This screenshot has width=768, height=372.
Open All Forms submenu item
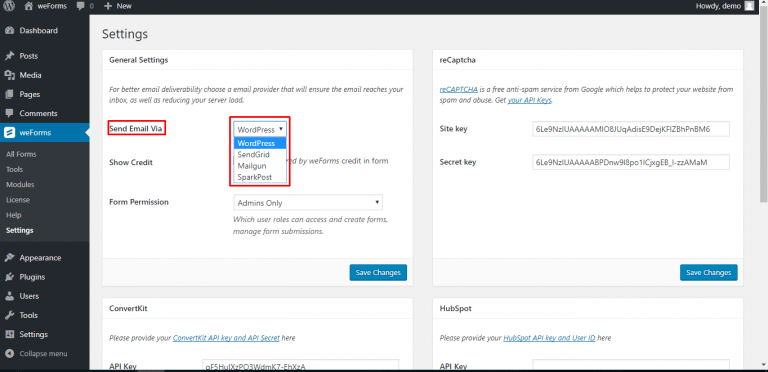[21, 154]
